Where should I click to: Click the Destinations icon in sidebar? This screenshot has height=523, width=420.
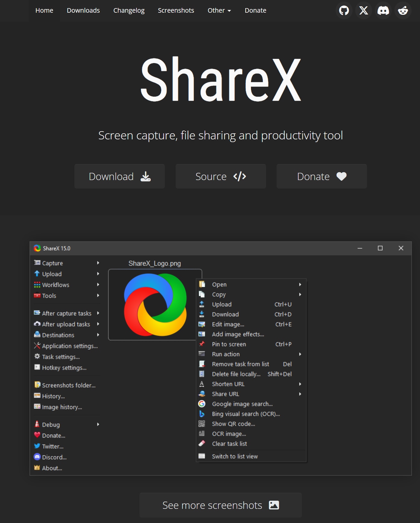[x=37, y=334]
